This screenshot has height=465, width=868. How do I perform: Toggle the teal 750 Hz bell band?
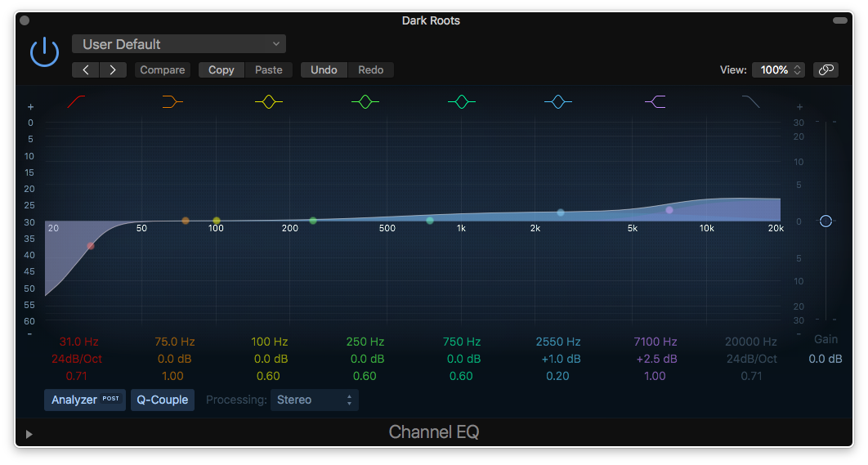click(x=462, y=102)
